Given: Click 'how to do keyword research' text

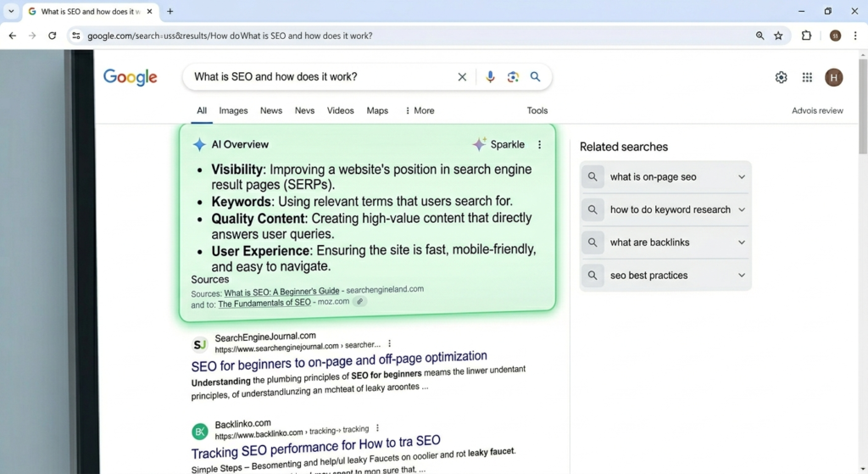Looking at the screenshot, I should pos(670,210).
